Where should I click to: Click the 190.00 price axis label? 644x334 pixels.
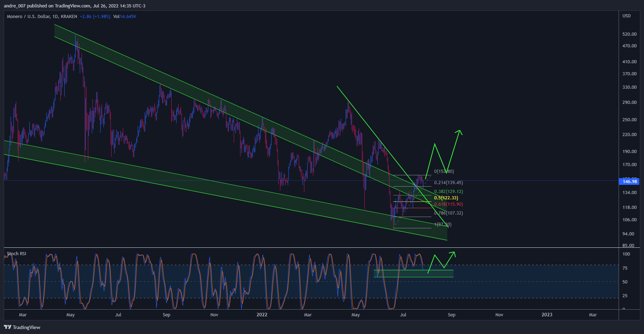pos(630,152)
